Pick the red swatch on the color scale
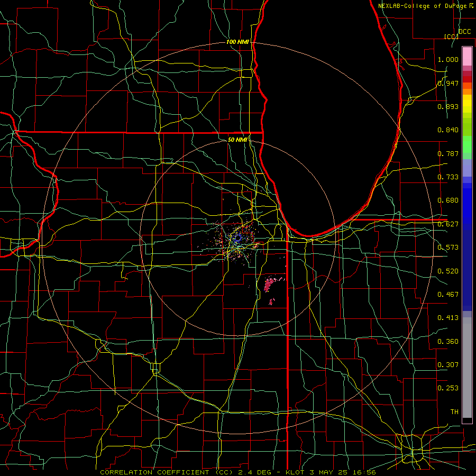This screenshot has height=476, width=476. [x=467, y=79]
